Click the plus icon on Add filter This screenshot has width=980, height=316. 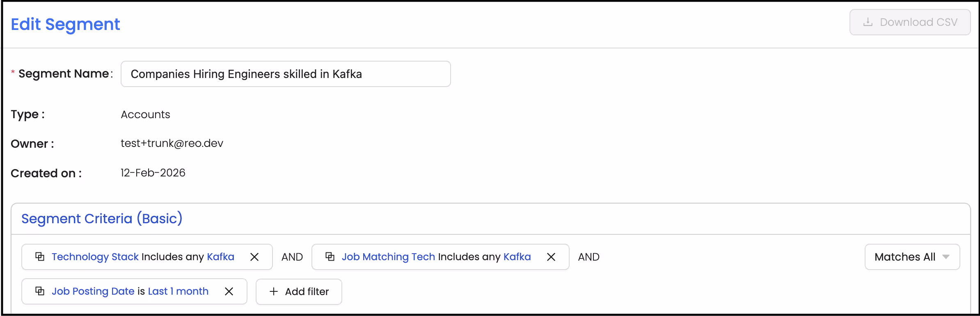(x=273, y=291)
